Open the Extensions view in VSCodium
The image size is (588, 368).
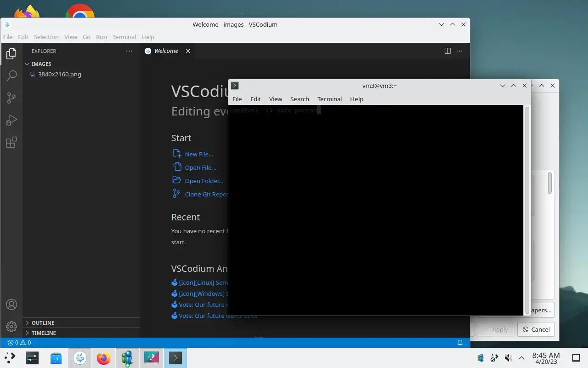pyautogui.click(x=11, y=142)
